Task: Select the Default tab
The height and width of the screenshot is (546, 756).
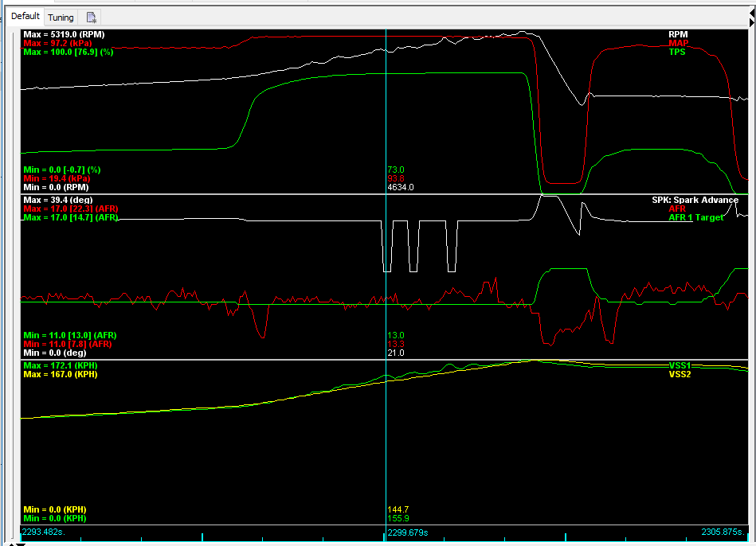Action: pyautogui.click(x=25, y=16)
